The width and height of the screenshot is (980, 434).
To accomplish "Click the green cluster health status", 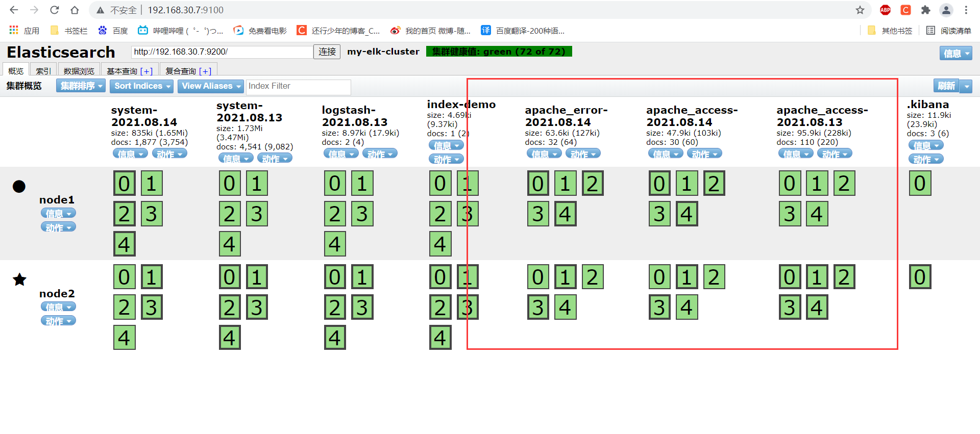I will [499, 52].
